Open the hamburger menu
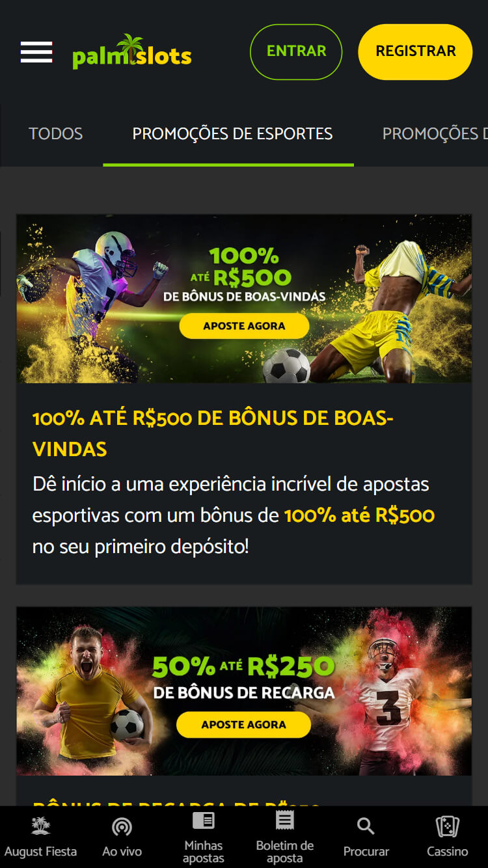Image resolution: width=488 pixels, height=868 pixels. tap(36, 52)
